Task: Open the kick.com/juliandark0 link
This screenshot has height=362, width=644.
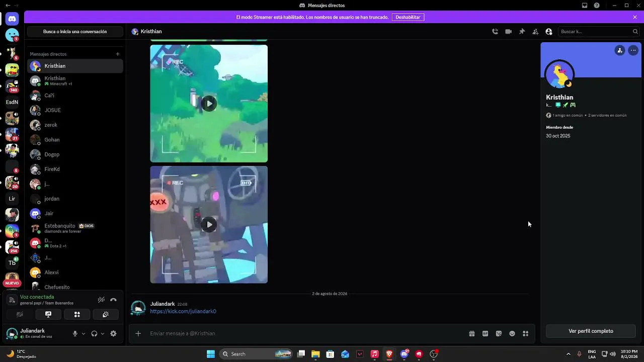Action: coord(183,311)
